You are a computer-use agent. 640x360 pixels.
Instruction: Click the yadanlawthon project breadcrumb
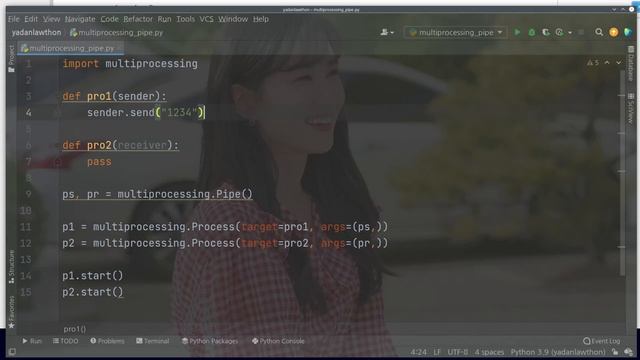tap(36, 32)
